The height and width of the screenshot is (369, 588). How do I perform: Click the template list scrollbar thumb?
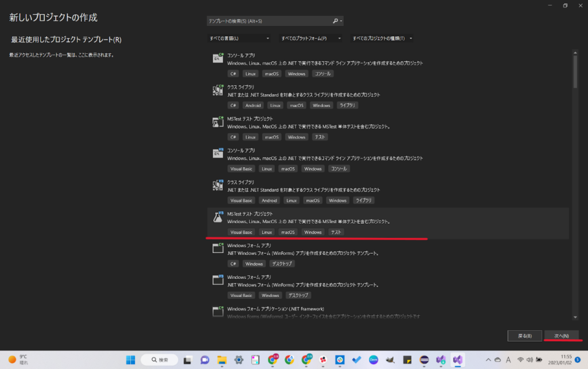coord(575,72)
